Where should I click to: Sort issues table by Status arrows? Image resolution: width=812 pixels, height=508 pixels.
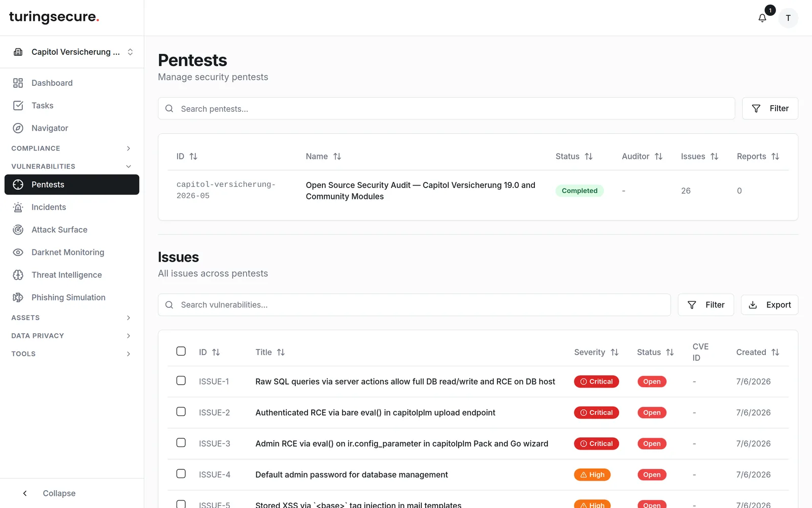point(670,352)
